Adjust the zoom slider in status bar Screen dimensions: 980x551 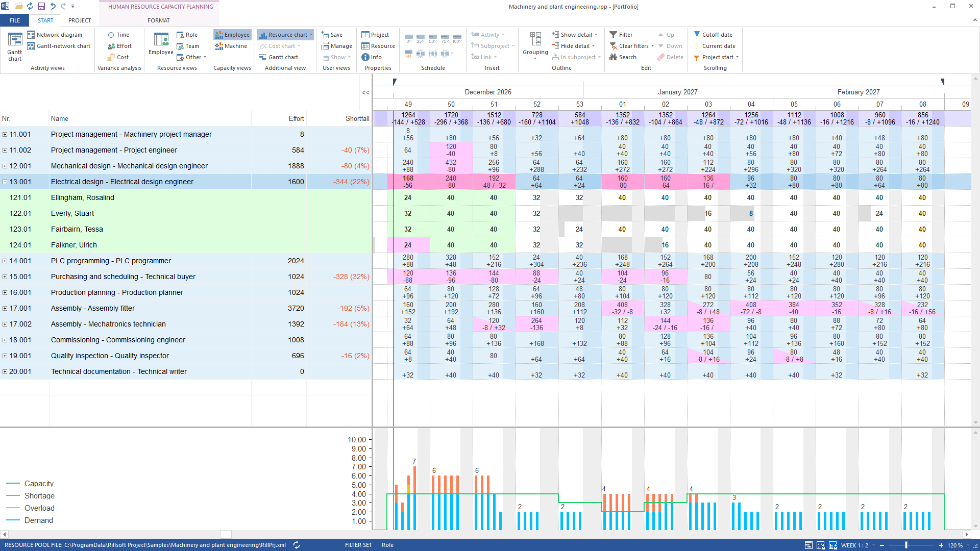[x=906, y=545]
